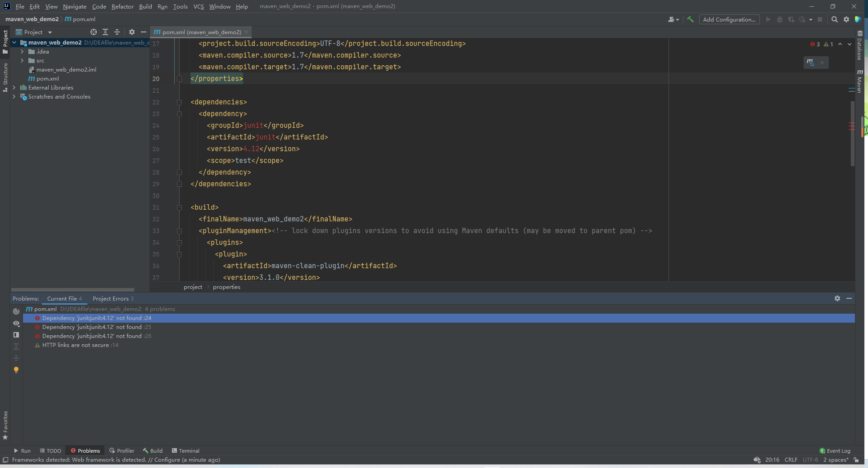The height and width of the screenshot is (468, 868).
Task: Click the quick-fix lightbulb in Problems panel
Action: pos(16,370)
